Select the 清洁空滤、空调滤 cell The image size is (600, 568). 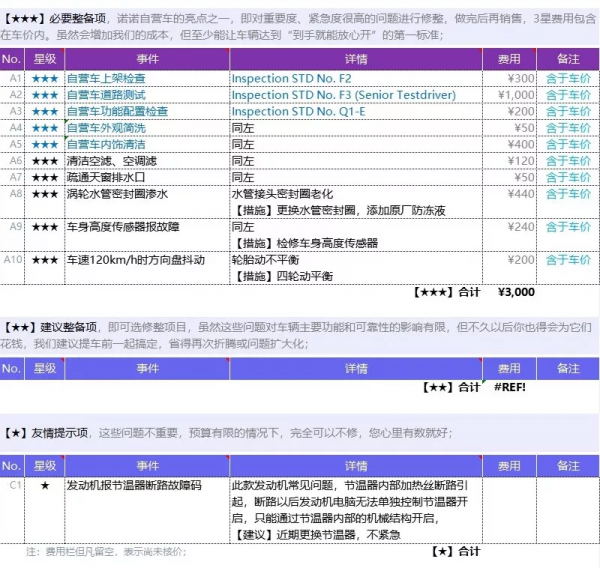(147, 161)
